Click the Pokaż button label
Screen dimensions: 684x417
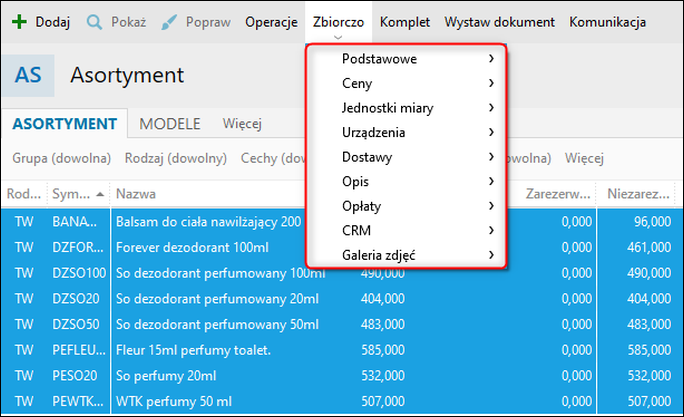point(128,22)
